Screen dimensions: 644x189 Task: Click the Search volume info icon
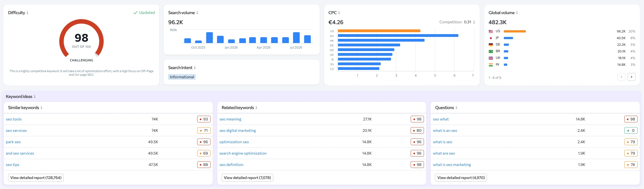pos(197,13)
